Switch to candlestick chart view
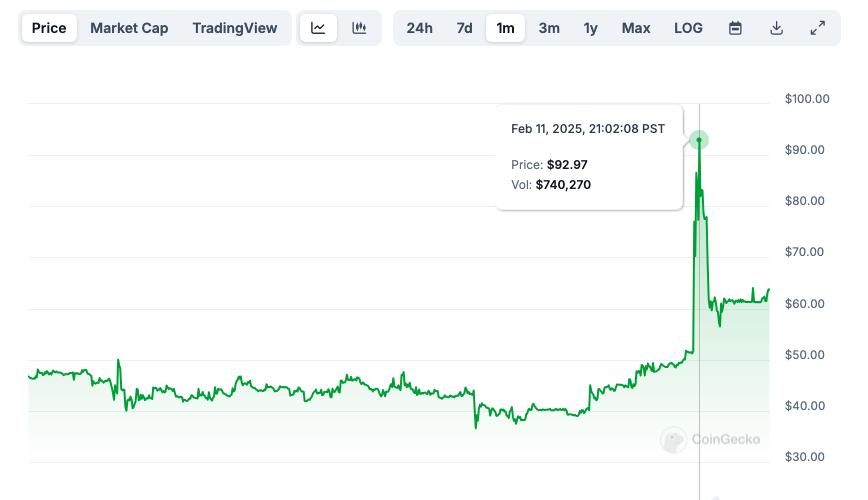868x500 pixels. 359,28
